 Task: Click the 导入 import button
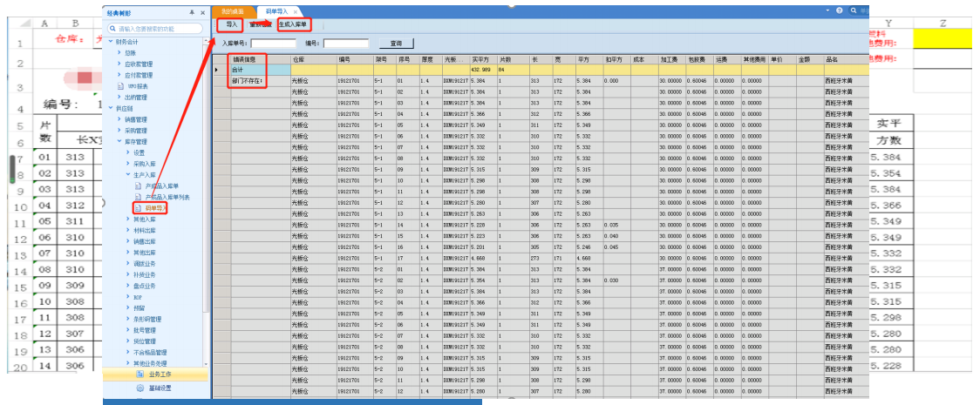(231, 24)
